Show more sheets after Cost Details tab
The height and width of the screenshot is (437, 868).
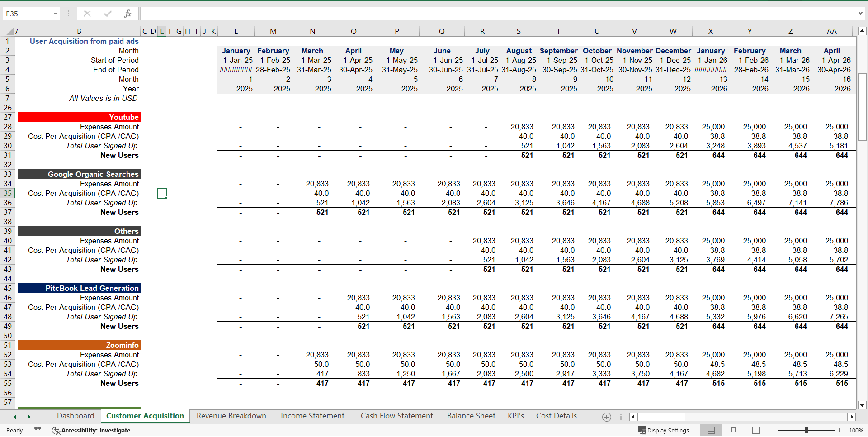(592, 417)
